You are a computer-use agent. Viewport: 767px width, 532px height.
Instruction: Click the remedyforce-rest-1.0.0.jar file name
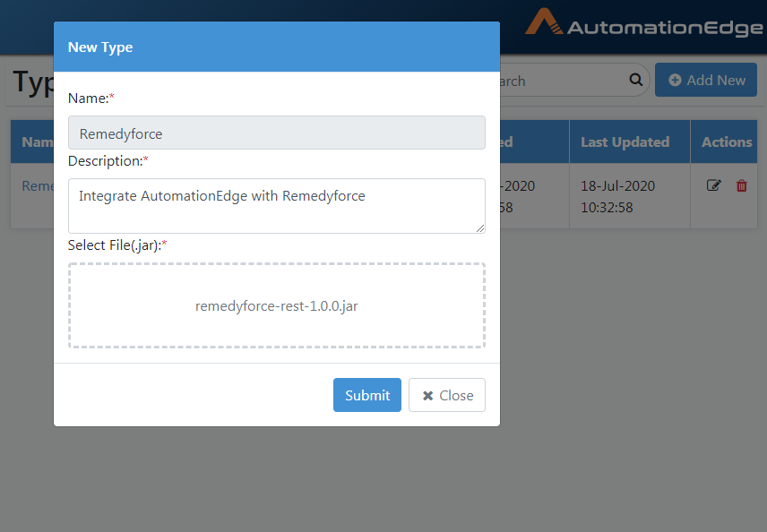click(x=277, y=306)
